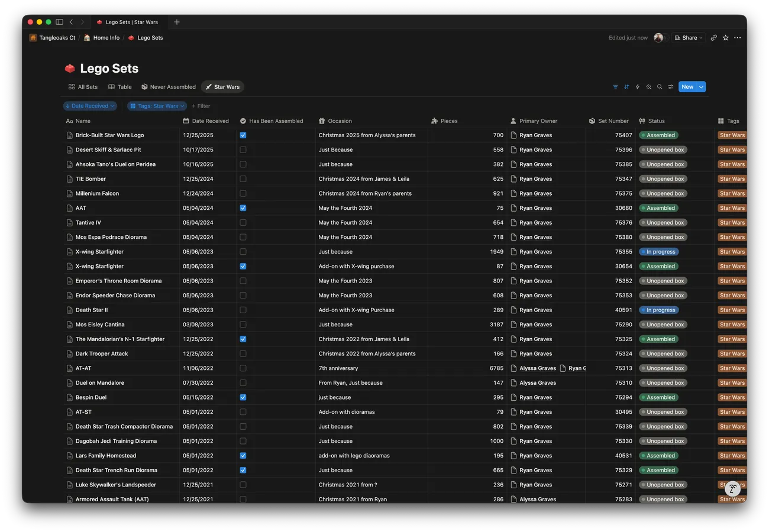This screenshot has width=769, height=532.
Task: Check Has Been Assembled for Desert Skiff & Sarlacc Pit
Action: (243, 150)
